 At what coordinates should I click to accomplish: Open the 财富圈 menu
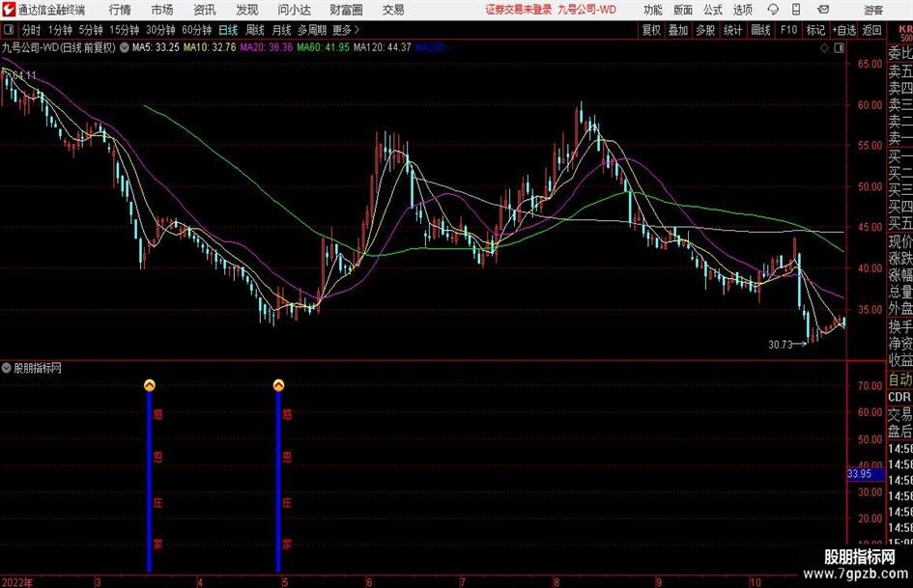346,10
